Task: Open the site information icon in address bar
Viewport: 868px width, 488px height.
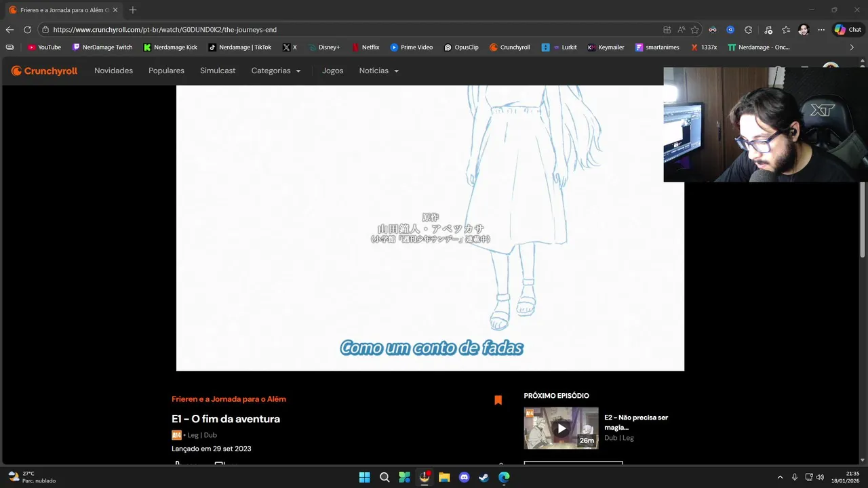Action: click(45, 30)
